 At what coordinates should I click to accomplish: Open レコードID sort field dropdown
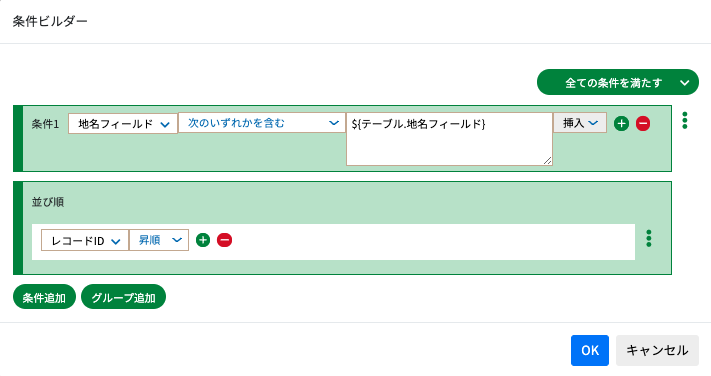tap(85, 240)
